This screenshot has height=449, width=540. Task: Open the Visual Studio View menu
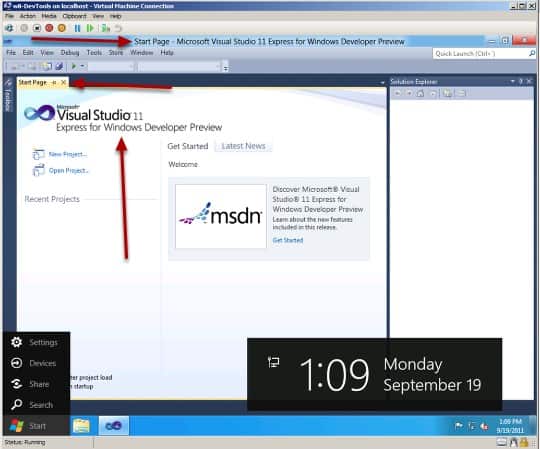pos(47,52)
